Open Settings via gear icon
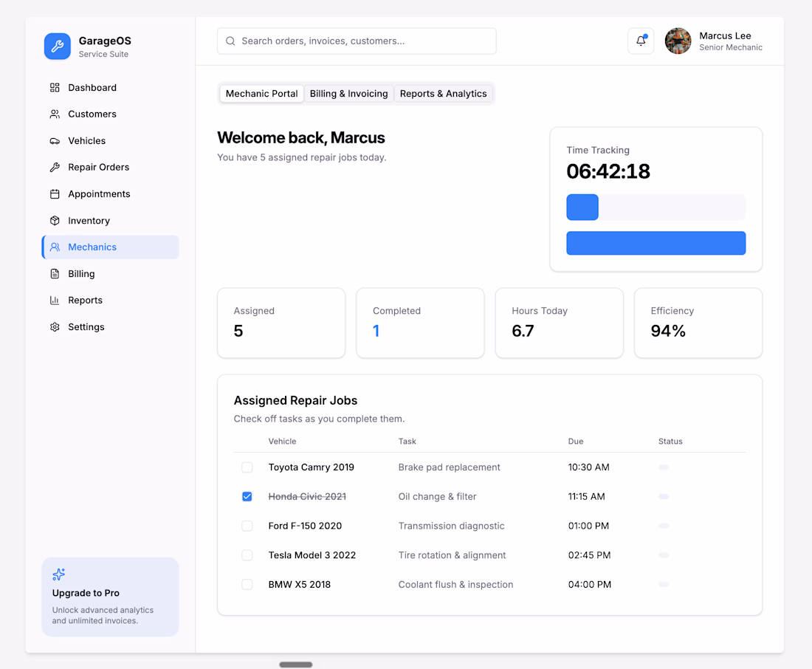The height and width of the screenshot is (669, 812). point(55,327)
